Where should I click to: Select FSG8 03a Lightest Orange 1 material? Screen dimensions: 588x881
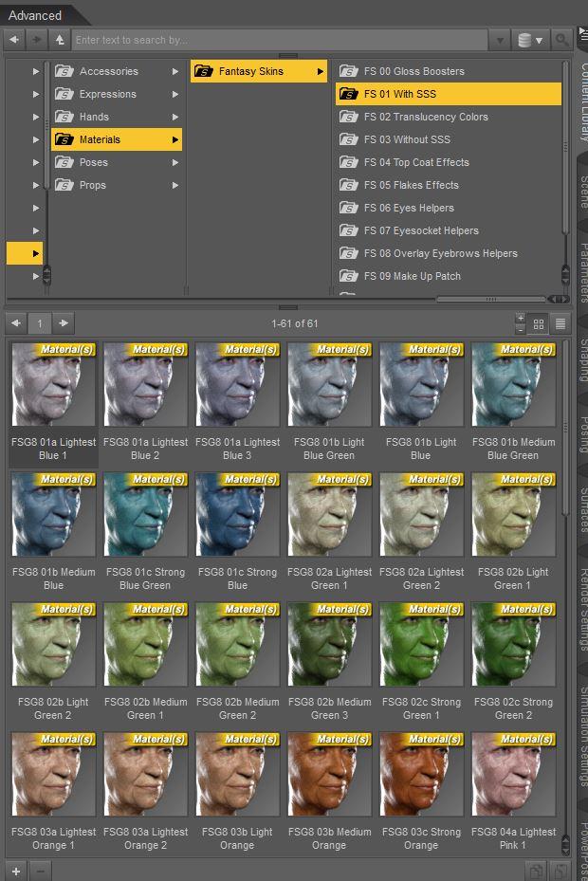53,792
